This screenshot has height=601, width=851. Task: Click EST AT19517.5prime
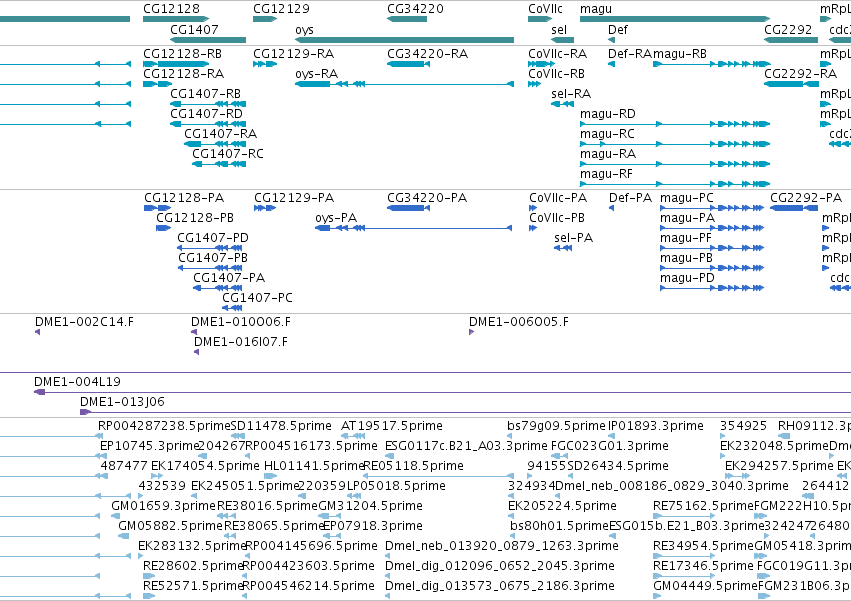click(392, 426)
